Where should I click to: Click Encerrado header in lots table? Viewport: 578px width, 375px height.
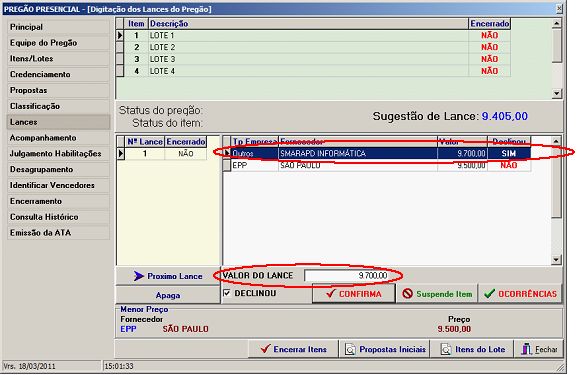490,24
